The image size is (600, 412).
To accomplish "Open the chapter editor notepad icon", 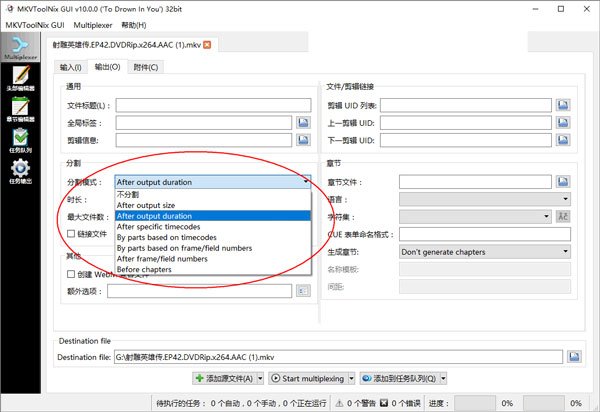I will 20,109.
